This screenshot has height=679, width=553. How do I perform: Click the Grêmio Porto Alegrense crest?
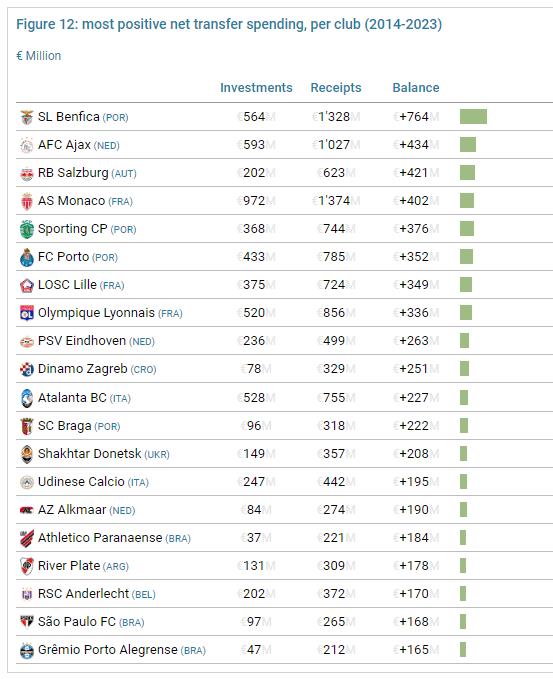click(27, 650)
